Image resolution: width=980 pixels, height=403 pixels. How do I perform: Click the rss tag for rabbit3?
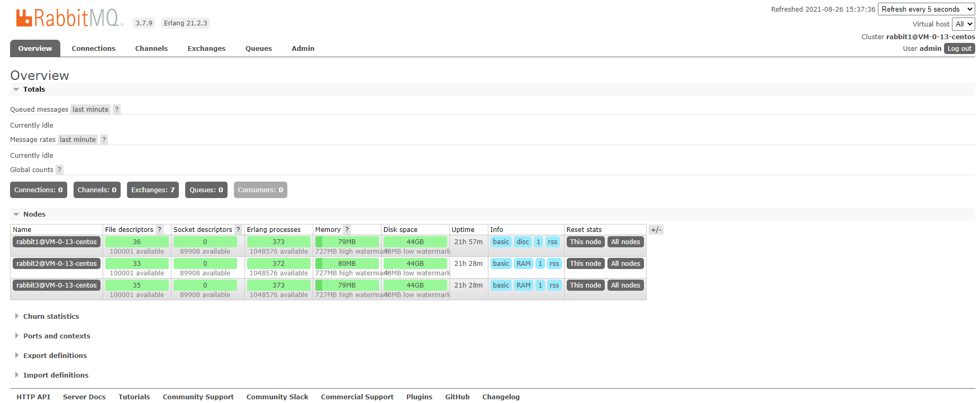[554, 285]
